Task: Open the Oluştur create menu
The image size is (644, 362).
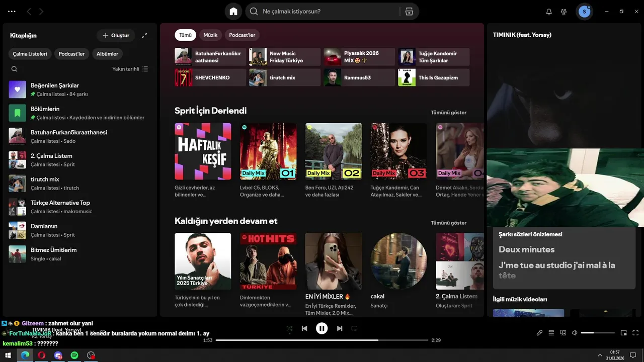Action: point(116,35)
